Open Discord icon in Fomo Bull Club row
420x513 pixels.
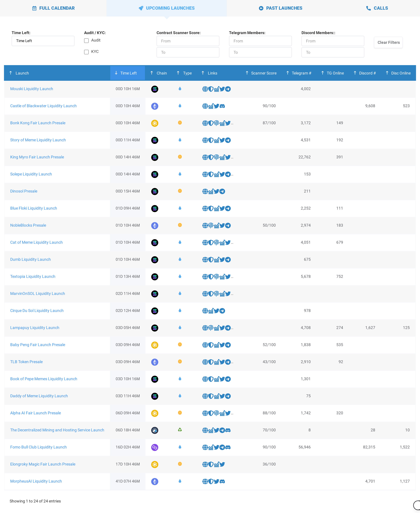pos(228,447)
